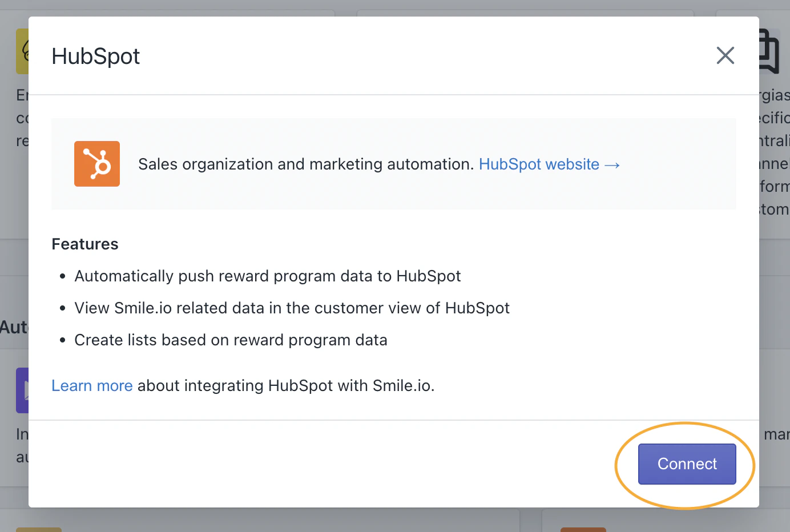Click the Features heading
Viewport: 790px width, 532px height.
[x=85, y=244]
